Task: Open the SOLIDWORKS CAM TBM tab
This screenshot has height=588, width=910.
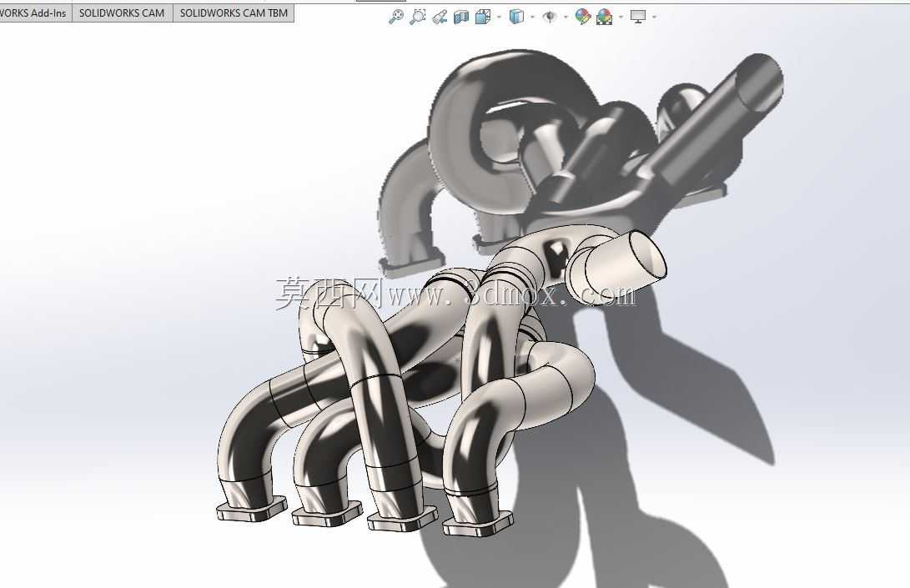Action: pos(234,13)
